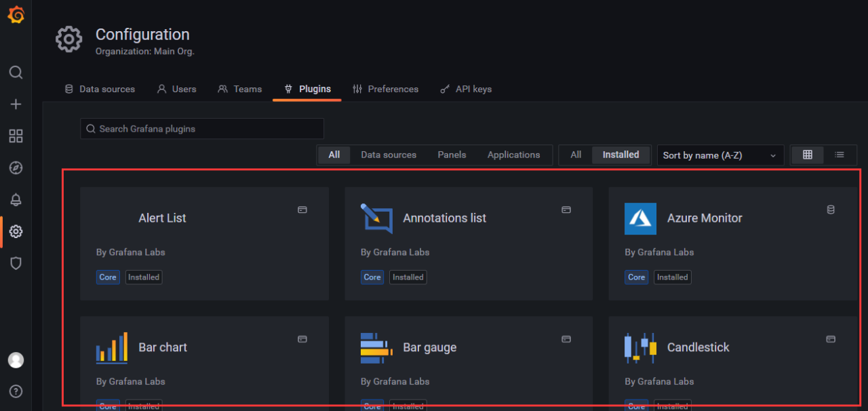The image size is (868, 411).
Task: Focus the Search Grafana plugins field
Action: [x=202, y=129]
